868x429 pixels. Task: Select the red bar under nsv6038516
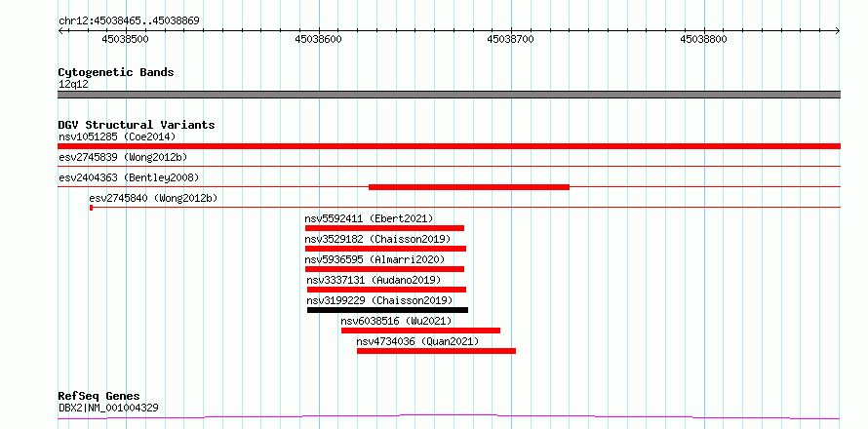420,331
